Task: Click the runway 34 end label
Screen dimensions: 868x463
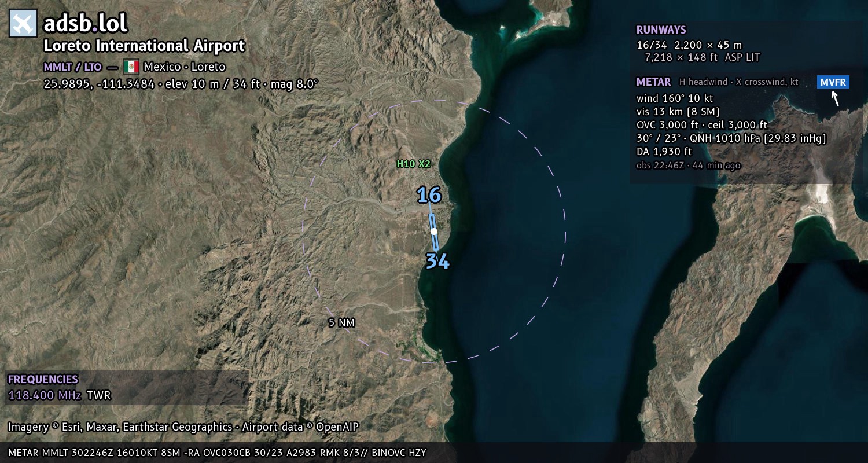Action: [x=437, y=262]
